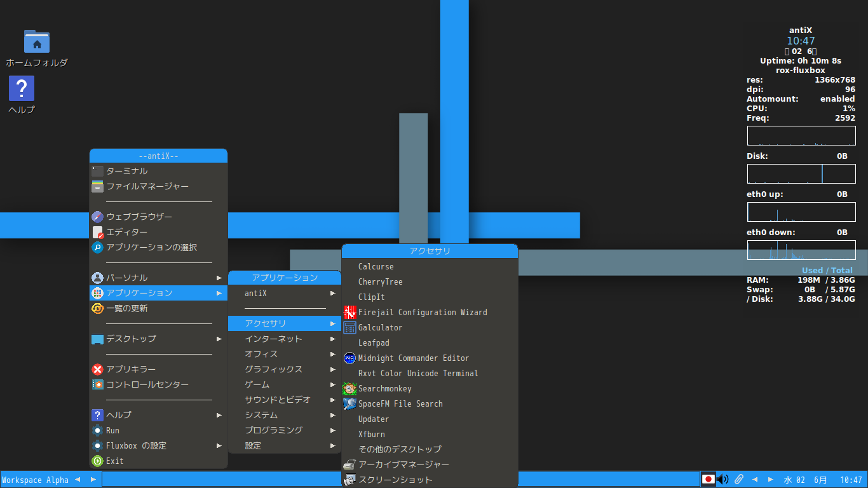868x488 pixels.
Task: Launch Leafpad text editor entry
Action: [430, 342]
